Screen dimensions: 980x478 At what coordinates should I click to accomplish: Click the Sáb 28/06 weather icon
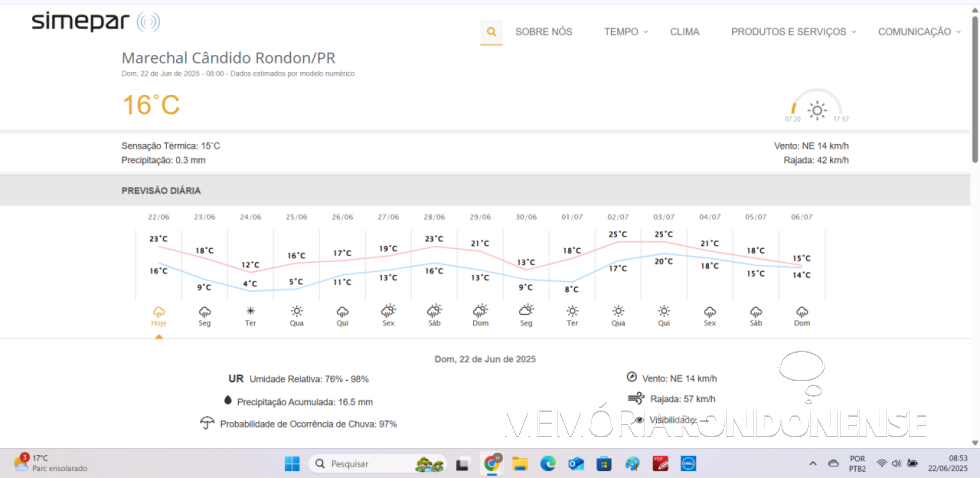[x=434, y=310]
